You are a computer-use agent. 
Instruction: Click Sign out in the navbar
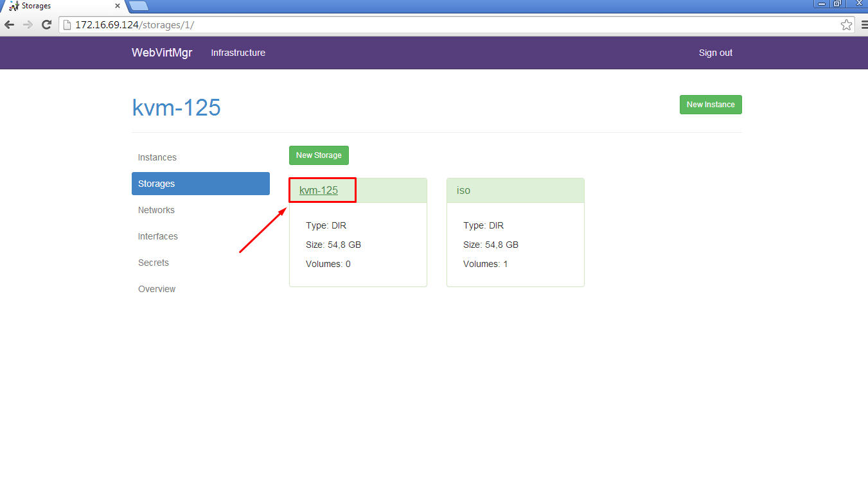(716, 53)
